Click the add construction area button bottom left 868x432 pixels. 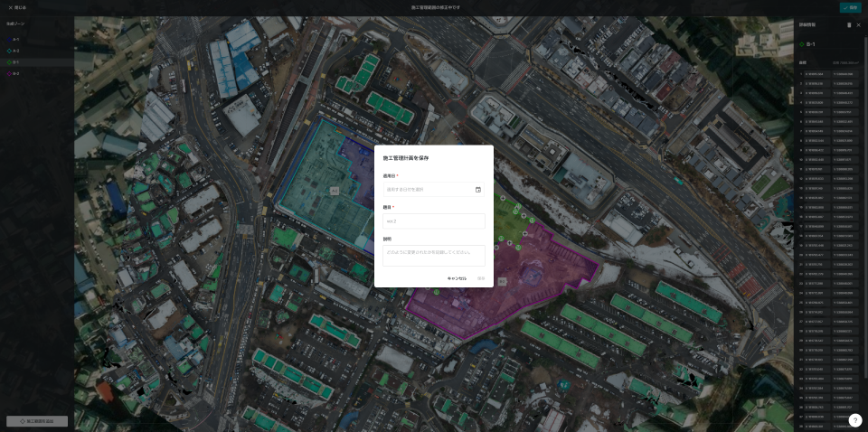click(37, 421)
